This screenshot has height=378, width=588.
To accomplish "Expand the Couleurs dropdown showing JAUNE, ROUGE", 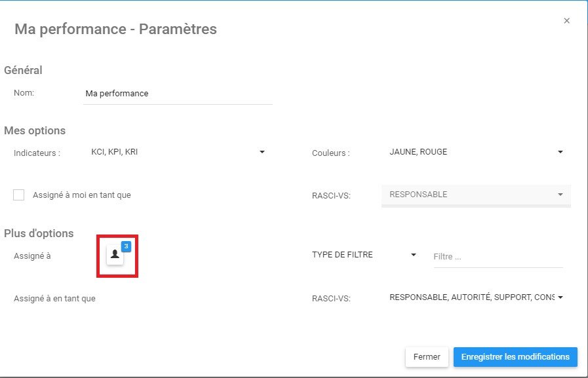I will point(477,152).
